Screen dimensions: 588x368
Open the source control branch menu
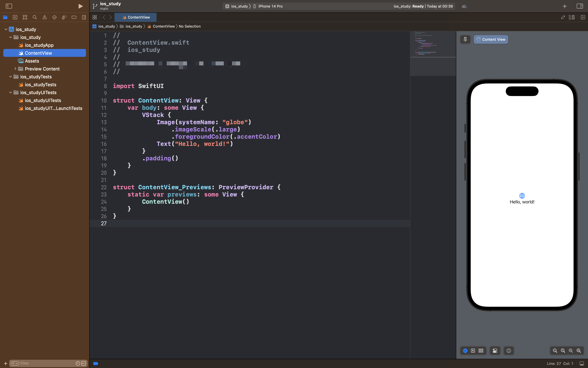pyautogui.click(x=95, y=6)
